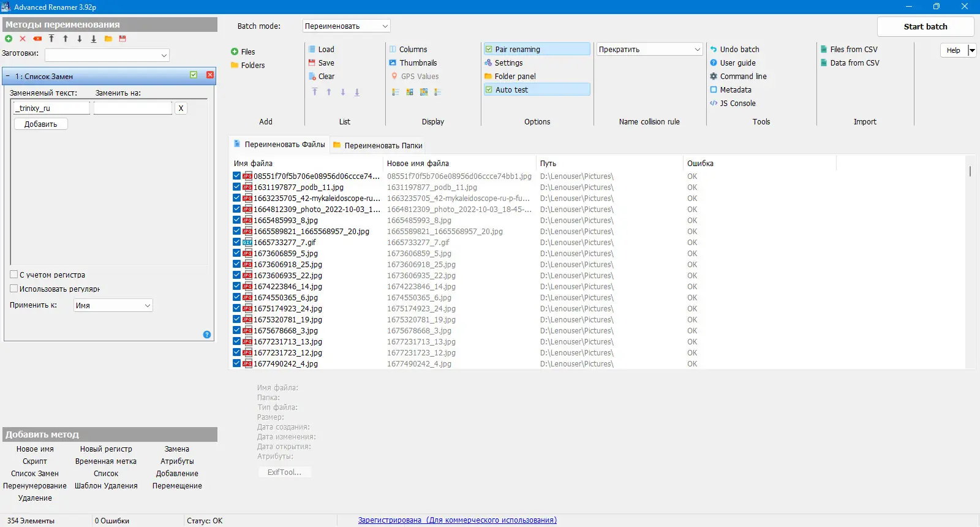This screenshot has height=527, width=980.
Task: Enable the 'Использовать регулярн' checkbox
Action: [x=13, y=288]
